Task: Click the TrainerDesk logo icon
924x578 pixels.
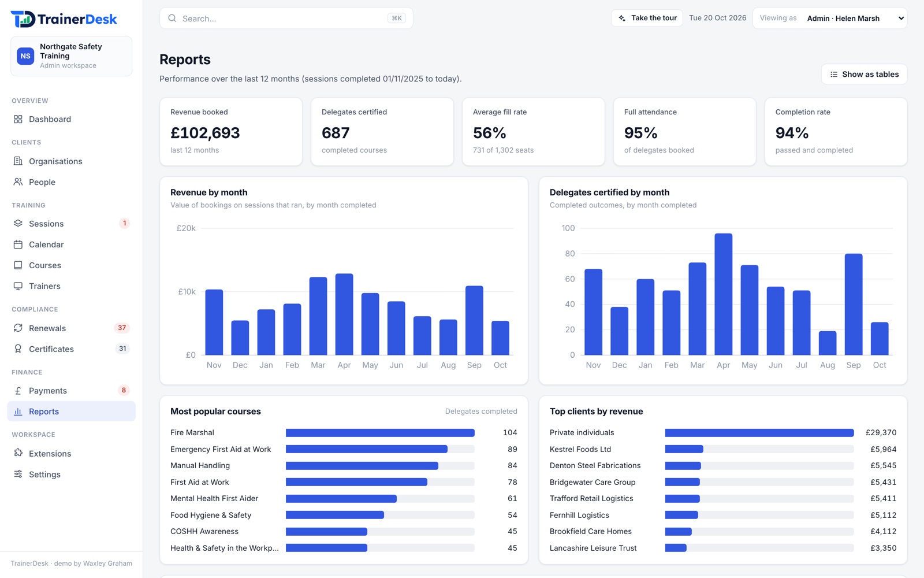Action: (x=23, y=19)
